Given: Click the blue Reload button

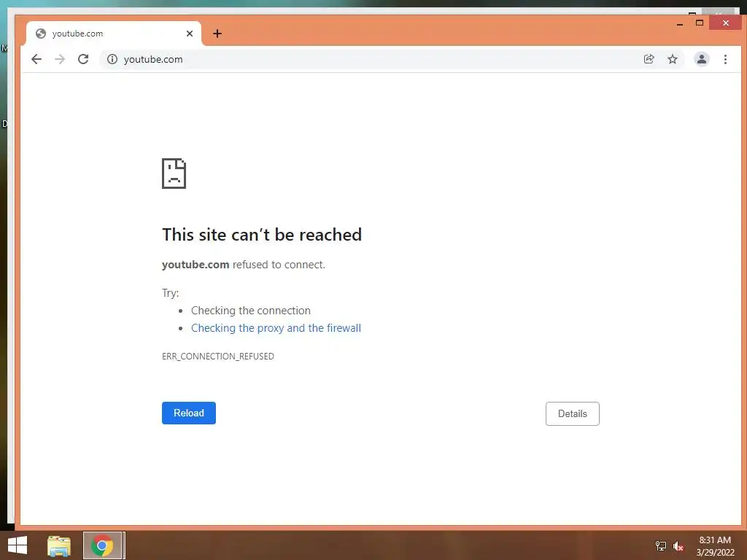Looking at the screenshot, I should point(189,413).
